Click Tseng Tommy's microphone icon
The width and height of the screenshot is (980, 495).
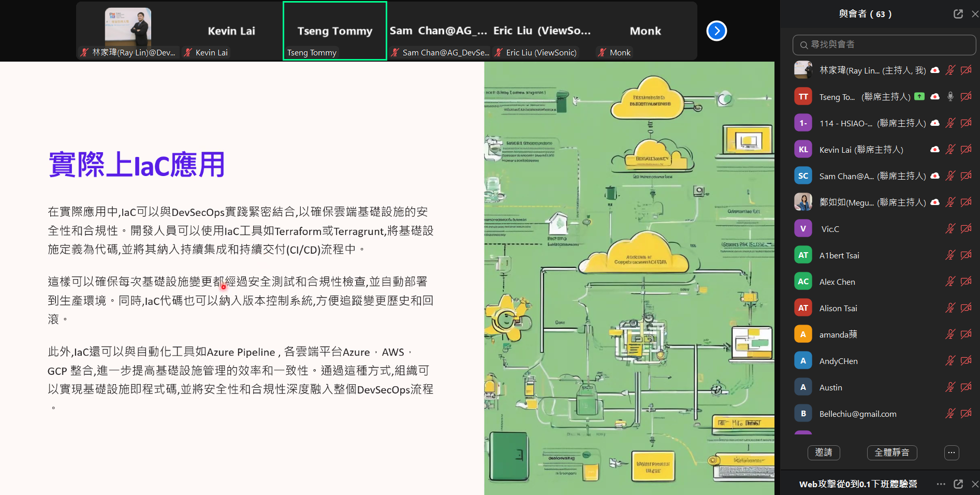click(x=950, y=96)
